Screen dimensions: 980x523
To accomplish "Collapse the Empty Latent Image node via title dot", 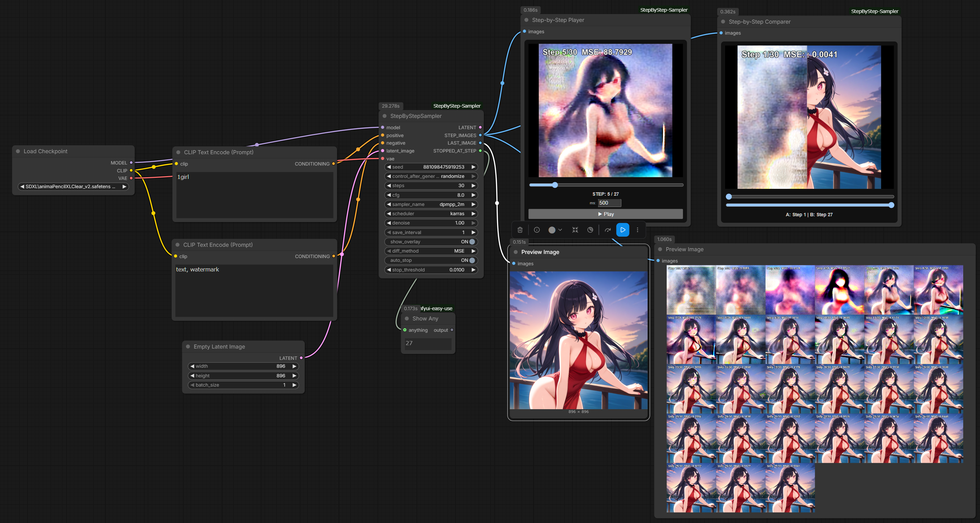I will [x=188, y=346].
